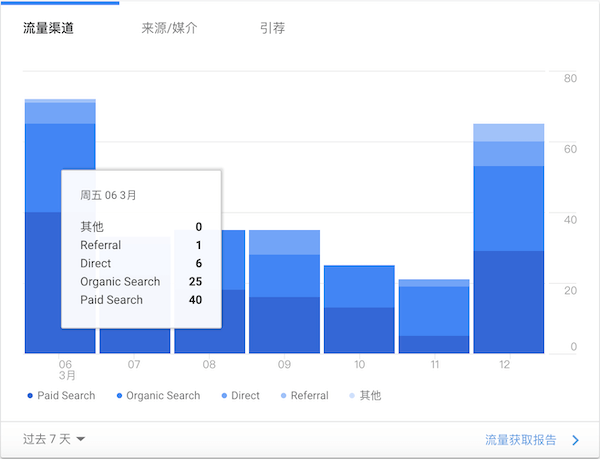600x459 pixels.
Task: Open the 来源/媒介 tab
Action: (x=169, y=28)
